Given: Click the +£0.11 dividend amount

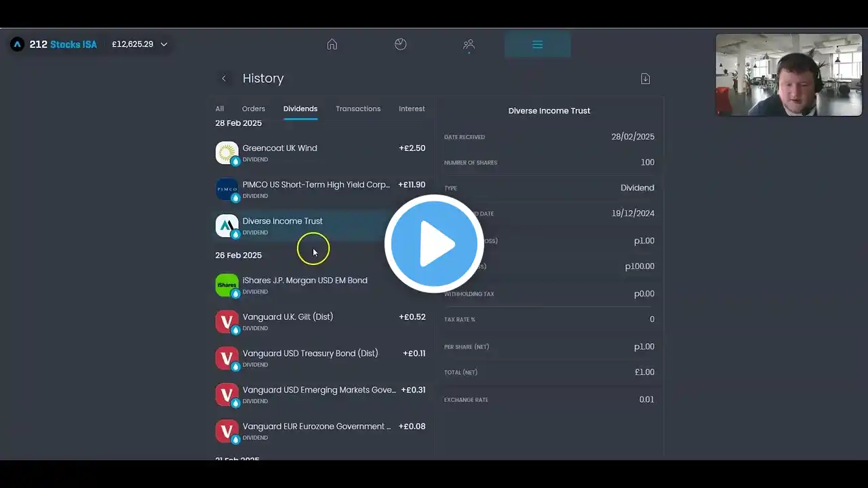Looking at the screenshot, I should [x=414, y=354].
